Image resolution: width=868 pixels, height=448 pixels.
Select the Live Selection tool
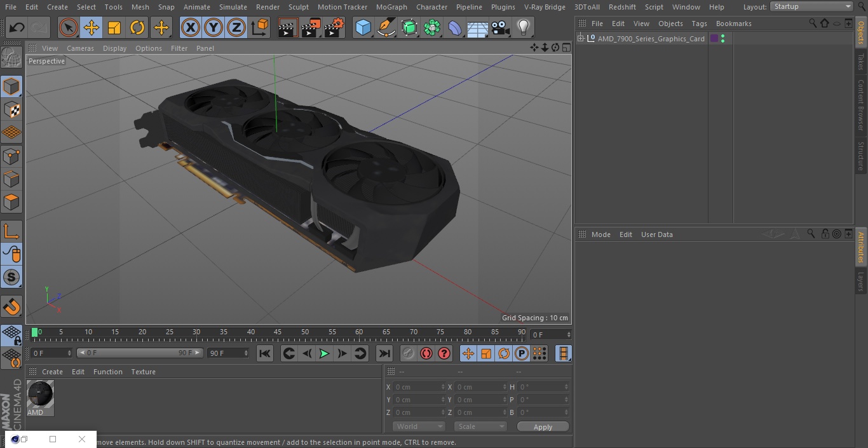pos(69,27)
